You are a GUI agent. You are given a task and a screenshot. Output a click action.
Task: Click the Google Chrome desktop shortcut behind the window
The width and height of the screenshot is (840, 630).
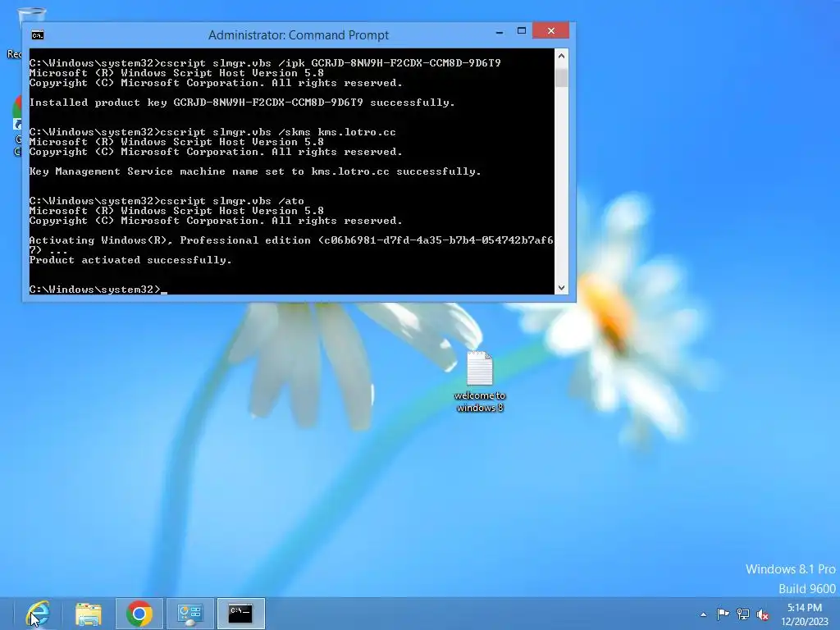pyautogui.click(x=17, y=126)
